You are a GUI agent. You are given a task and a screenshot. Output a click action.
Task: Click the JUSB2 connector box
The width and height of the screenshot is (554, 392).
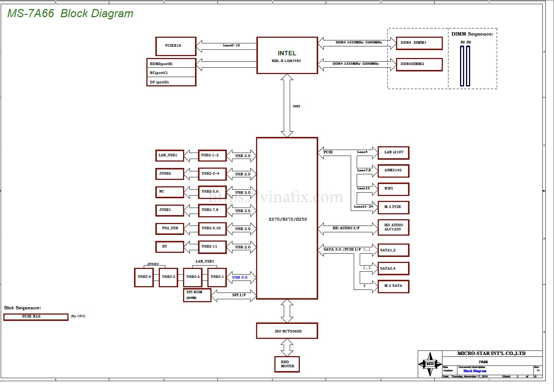pos(170,174)
